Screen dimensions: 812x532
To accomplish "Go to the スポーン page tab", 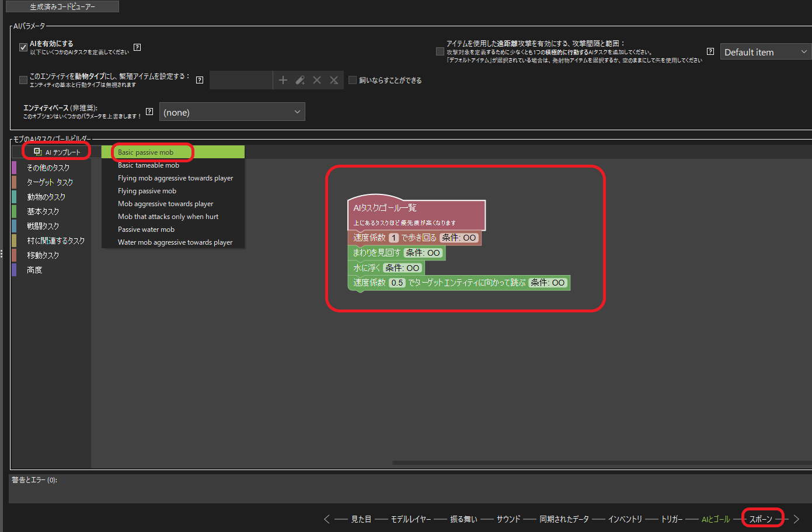I will [761, 519].
